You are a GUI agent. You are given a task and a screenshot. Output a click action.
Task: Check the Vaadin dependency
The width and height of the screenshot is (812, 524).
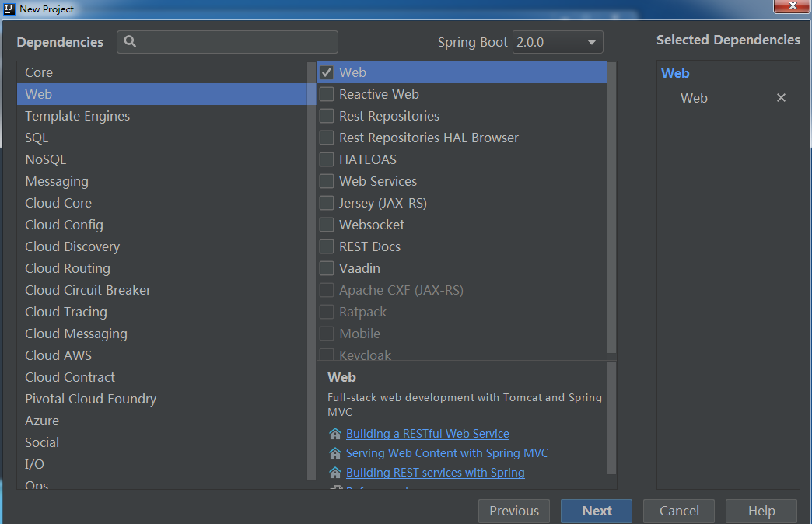(326, 268)
